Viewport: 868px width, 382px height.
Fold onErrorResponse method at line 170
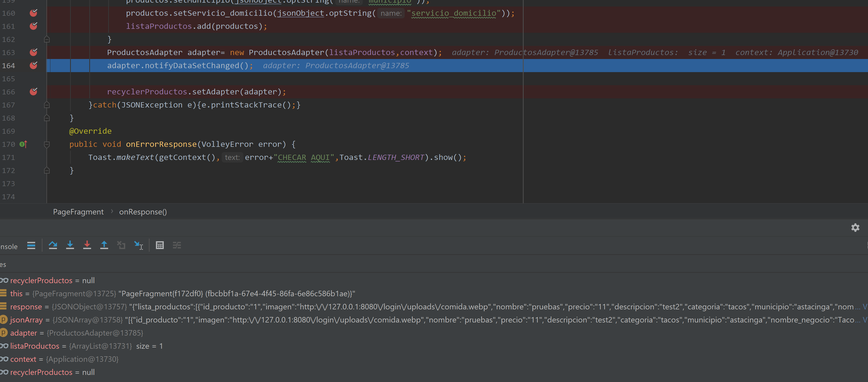pos(47,144)
